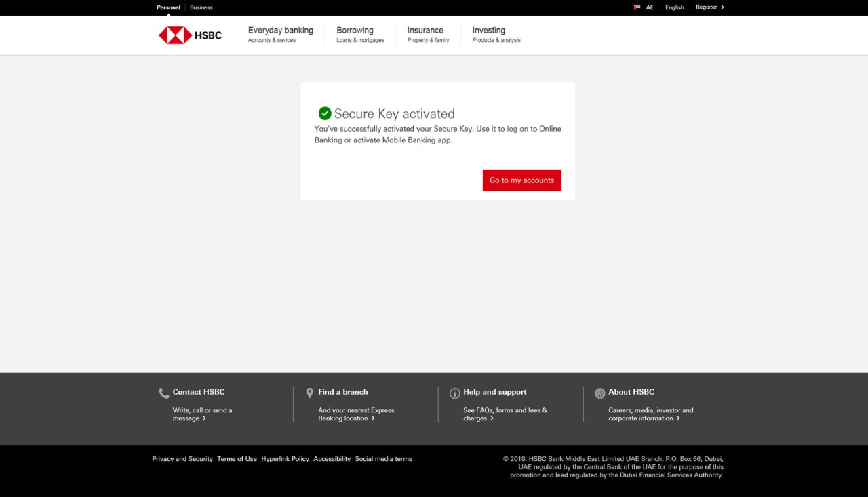This screenshot has height=497, width=868.
Task: Click nearest Express Banking location link
Action: click(356, 414)
